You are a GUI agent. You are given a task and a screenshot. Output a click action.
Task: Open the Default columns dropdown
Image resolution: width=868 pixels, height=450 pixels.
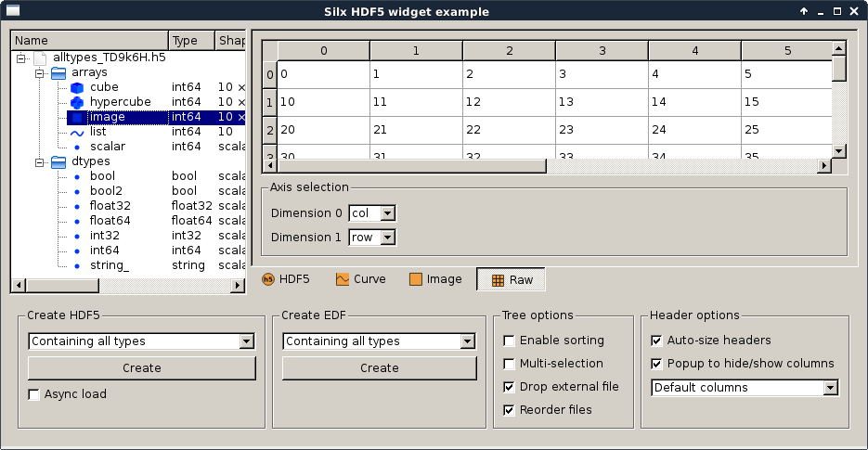pyautogui.click(x=745, y=388)
